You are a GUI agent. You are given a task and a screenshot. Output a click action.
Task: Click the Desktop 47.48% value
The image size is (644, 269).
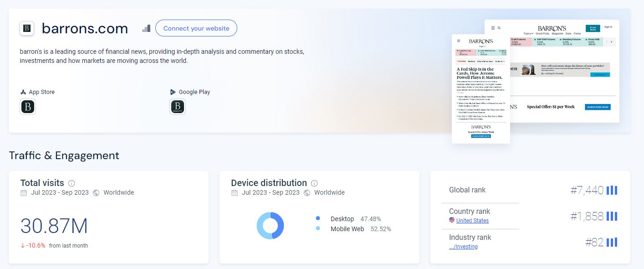point(371,219)
